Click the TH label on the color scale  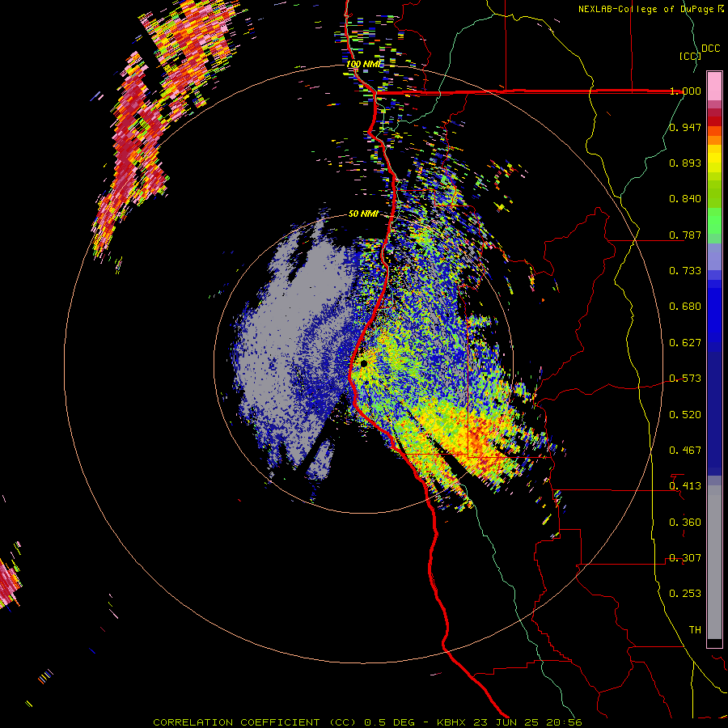pos(695,630)
